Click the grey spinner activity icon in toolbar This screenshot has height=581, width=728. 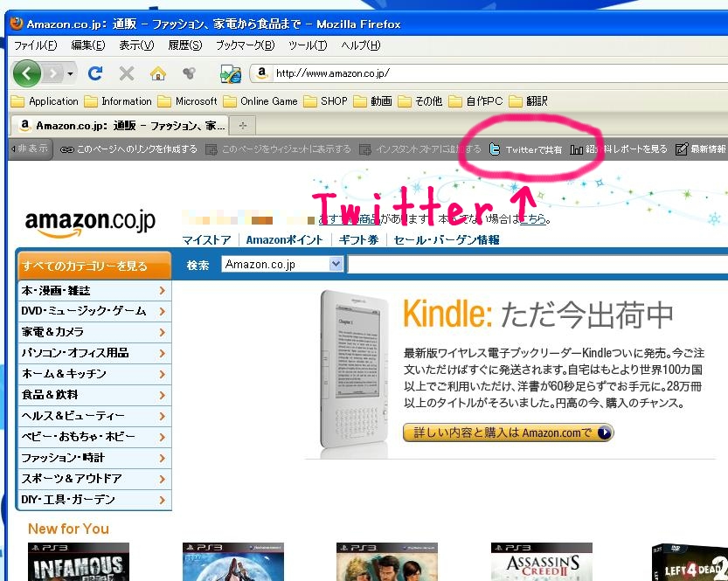point(189,73)
